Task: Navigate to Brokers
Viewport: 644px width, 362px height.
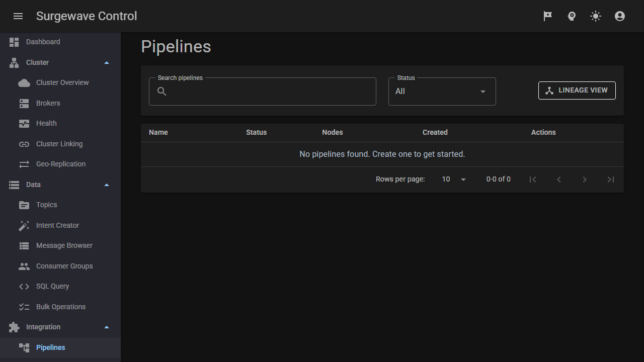Action: [60, 104]
